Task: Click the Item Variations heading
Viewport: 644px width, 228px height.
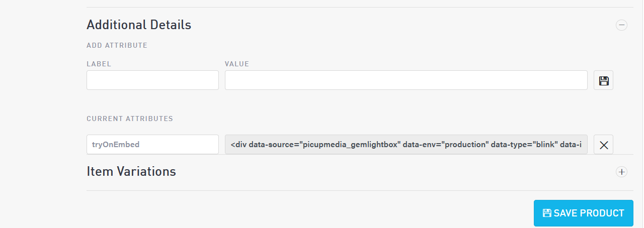Action: coord(131,171)
